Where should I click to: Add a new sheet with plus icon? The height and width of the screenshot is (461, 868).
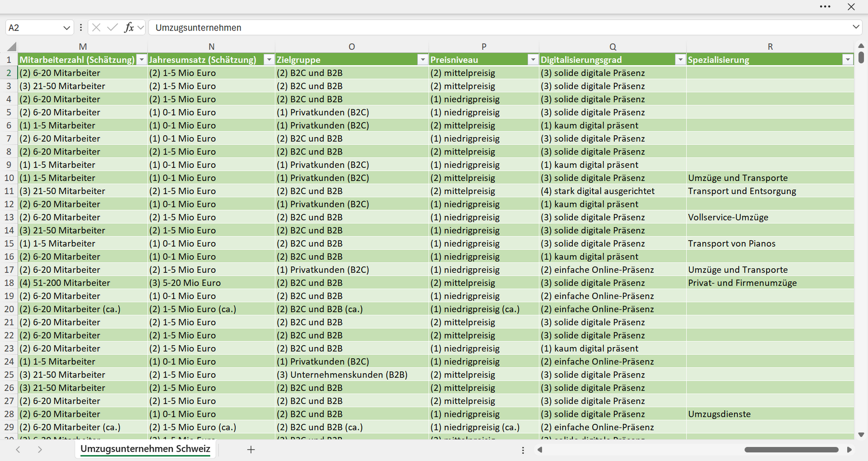click(251, 449)
